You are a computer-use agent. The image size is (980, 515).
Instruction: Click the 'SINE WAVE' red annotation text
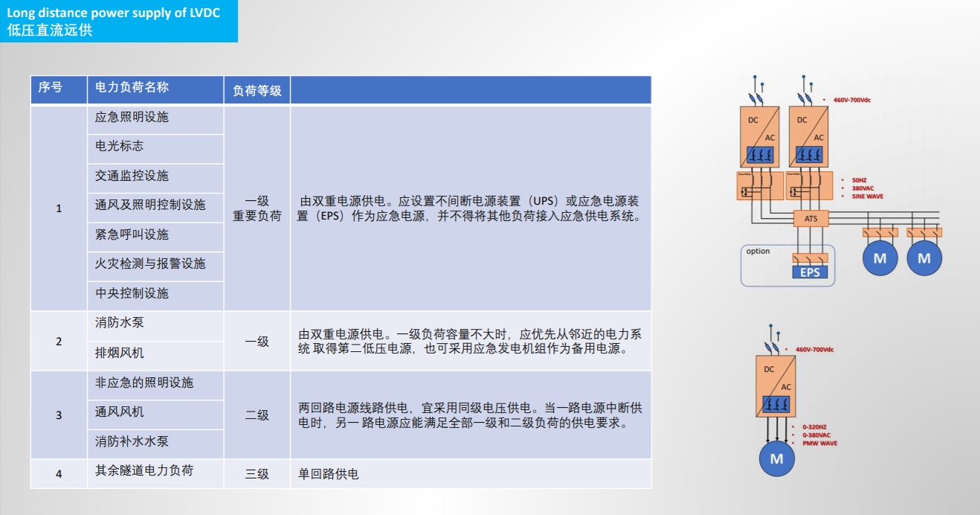(x=867, y=196)
